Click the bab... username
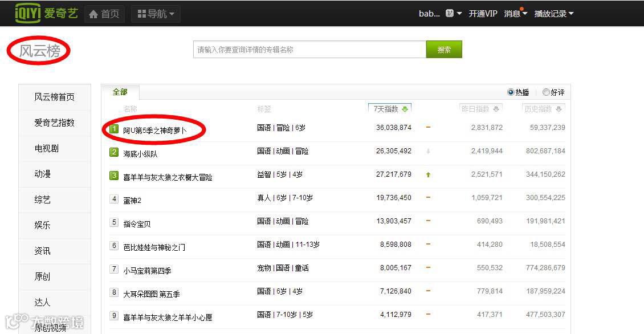The width and height of the screenshot is (644, 334). tap(429, 14)
